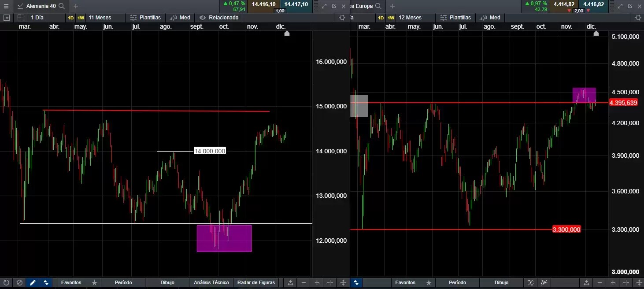644x289 pixels.
Task: Click the 14.000.000 price label
Action: click(210, 151)
